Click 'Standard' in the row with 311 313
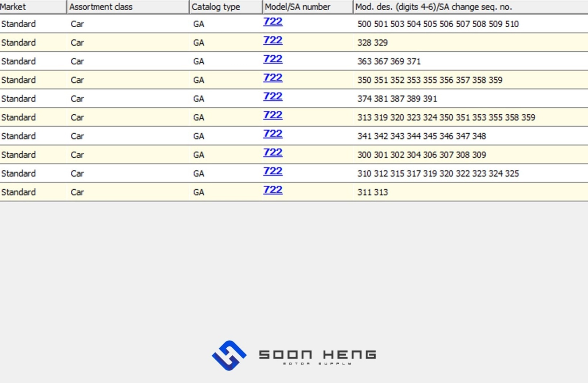 pyautogui.click(x=18, y=192)
